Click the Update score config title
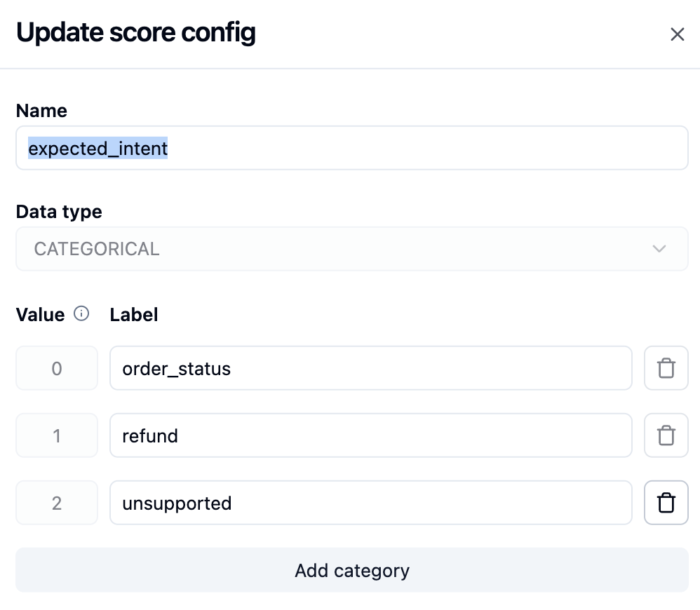This screenshot has height=610, width=700. point(135,32)
